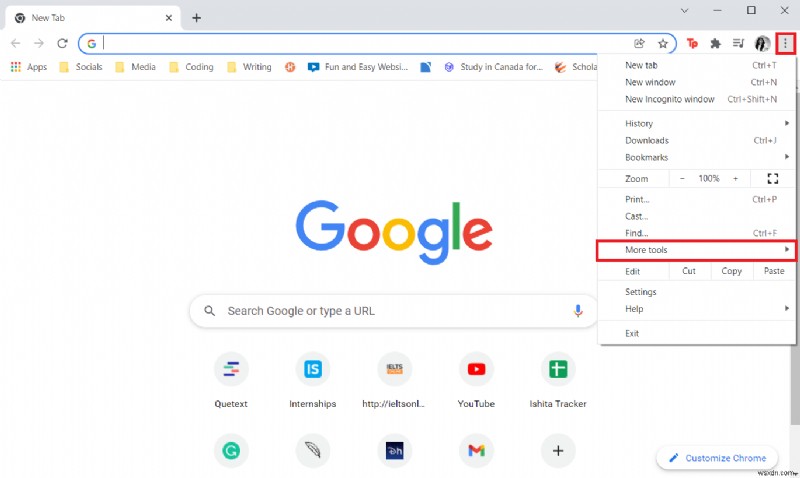Open the dark blue Dh shortcut
The height and width of the screenshot is (478, 800).
[x=394, y=450]
